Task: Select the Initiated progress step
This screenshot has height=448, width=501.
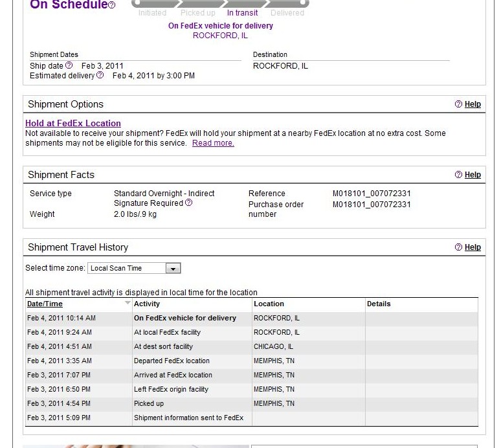Action: (152, 13)
